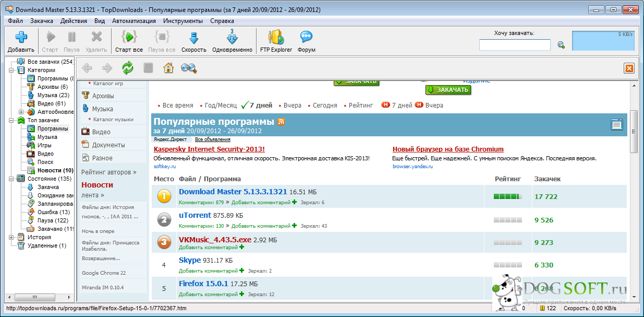Select Пауза (122) status in tree

point(53,220)
